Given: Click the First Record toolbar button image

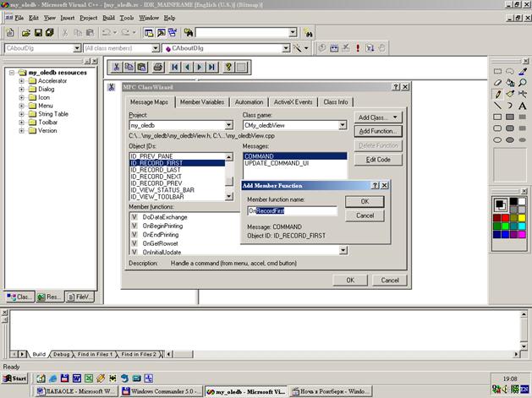Looking at the screenshot, I should click(175, 67).
